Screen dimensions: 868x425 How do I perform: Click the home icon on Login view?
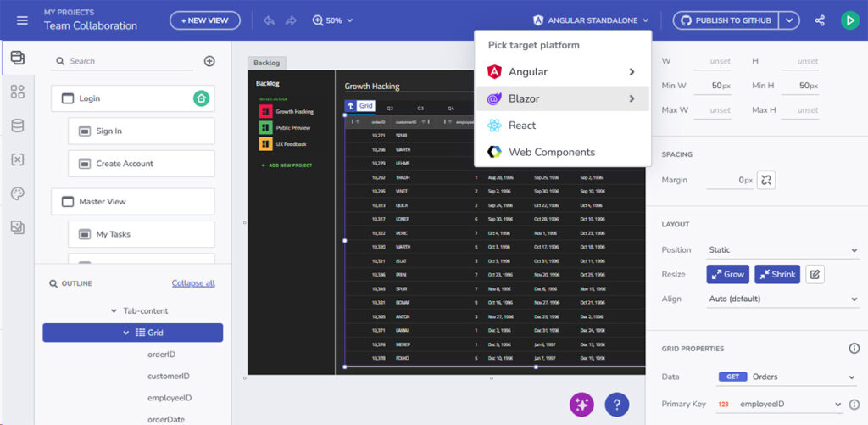pos(202,98)
